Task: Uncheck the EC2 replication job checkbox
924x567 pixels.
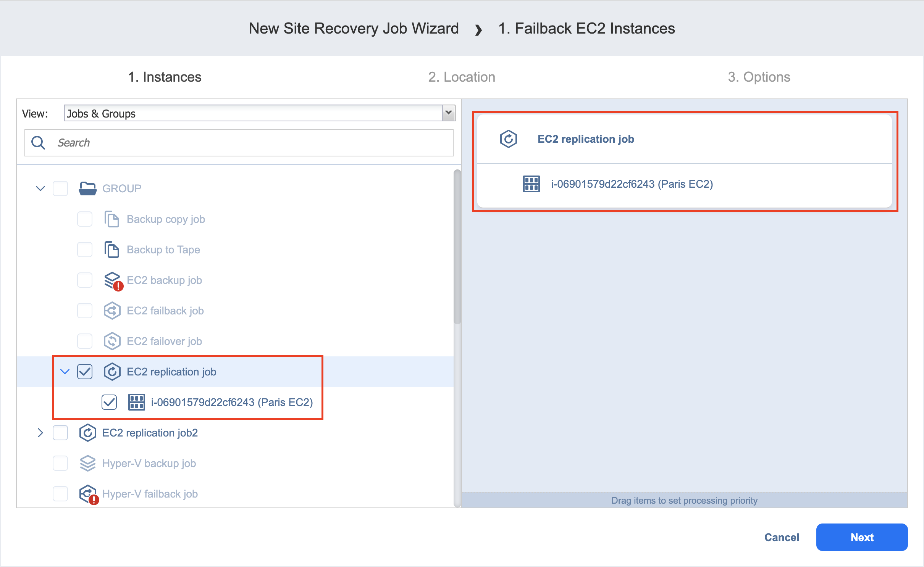Action: pos(85,372)
